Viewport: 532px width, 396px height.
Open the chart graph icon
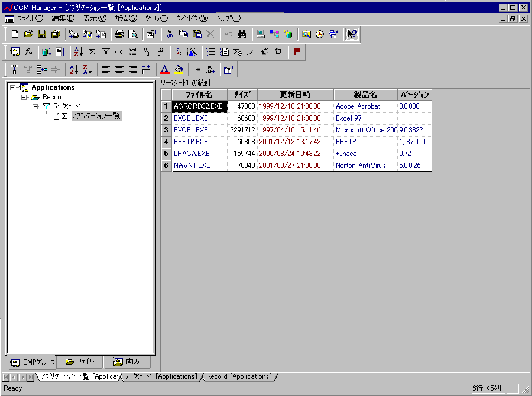(x=192, y=51)
